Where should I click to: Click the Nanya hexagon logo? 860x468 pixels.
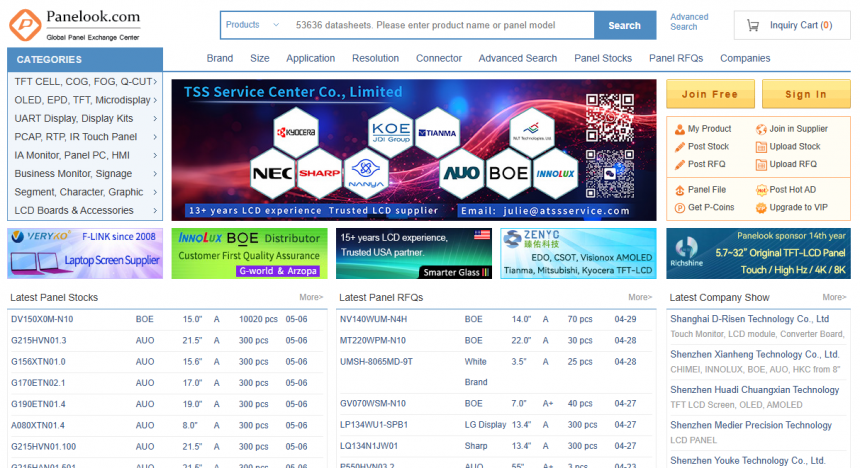(366, 173)
